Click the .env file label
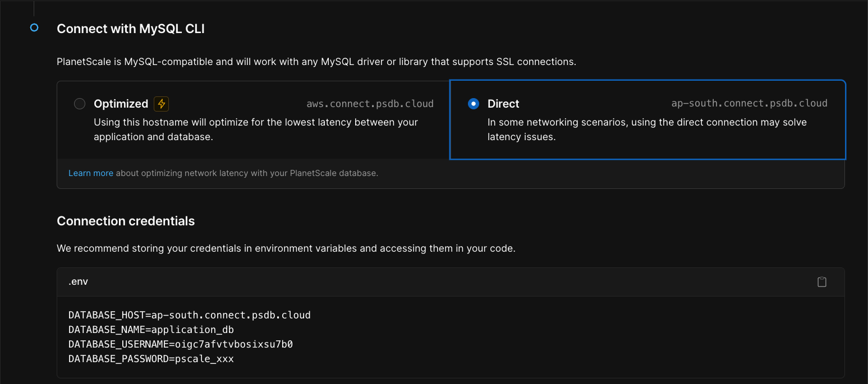 click(x=78, y=281)
